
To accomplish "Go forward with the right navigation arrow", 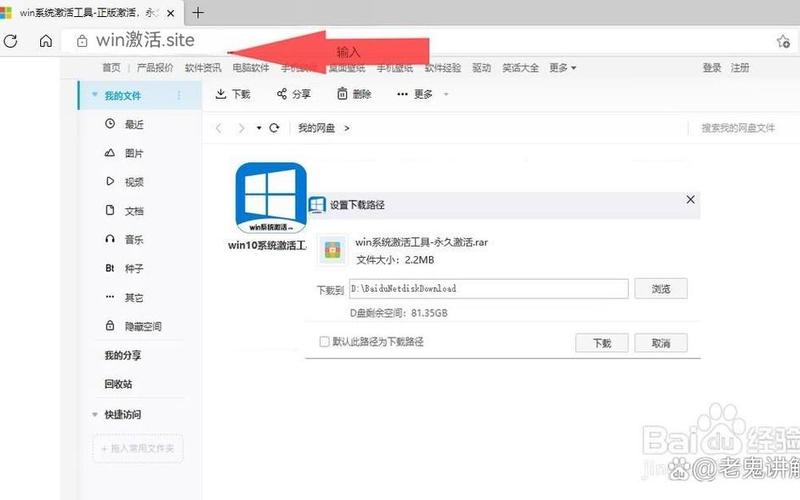I will pyautogui.click(x=241, y=128).
